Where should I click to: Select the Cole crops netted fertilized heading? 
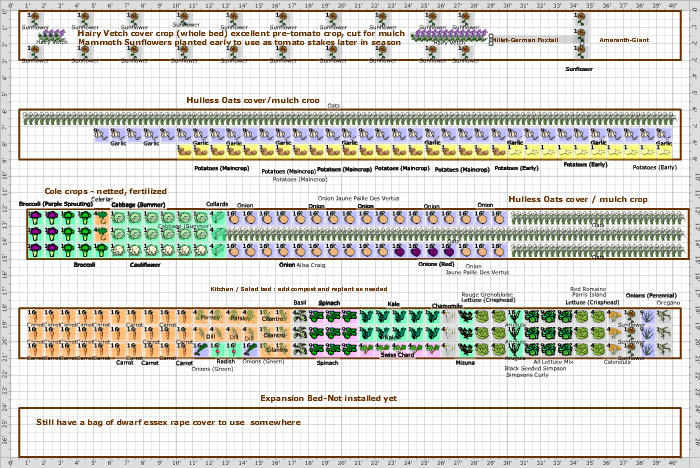[105, 191]
